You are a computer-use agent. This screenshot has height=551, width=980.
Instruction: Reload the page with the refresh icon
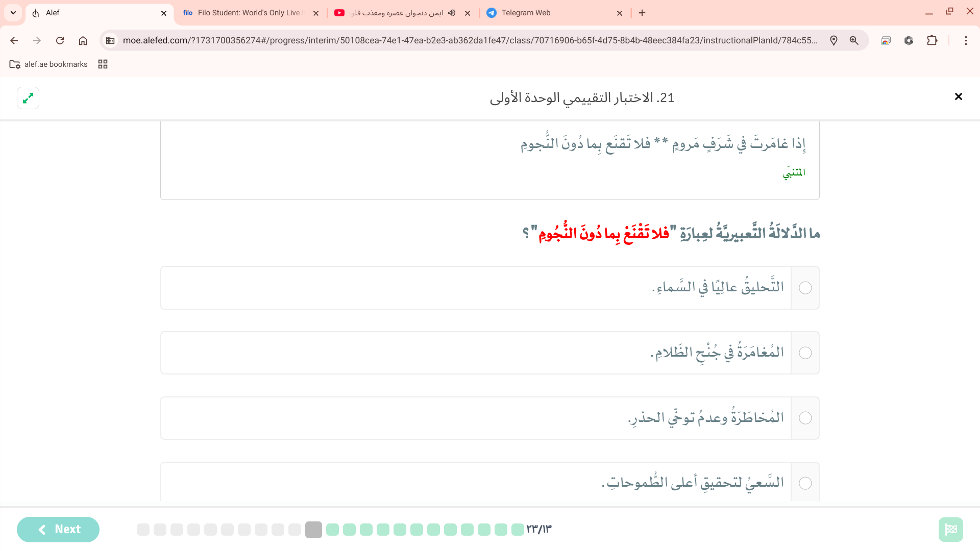(60, 40)
